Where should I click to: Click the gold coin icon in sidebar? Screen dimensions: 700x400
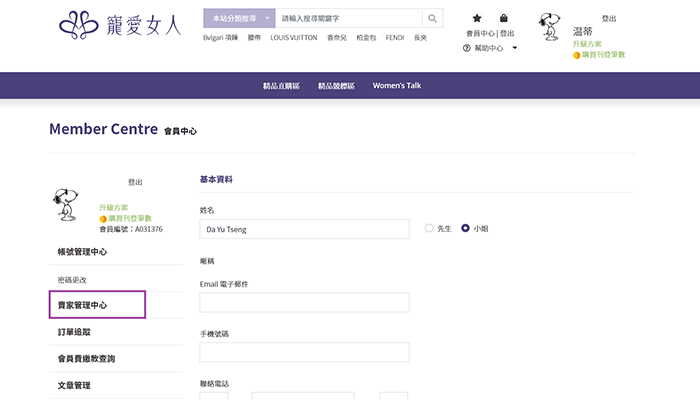pos(103,218)
